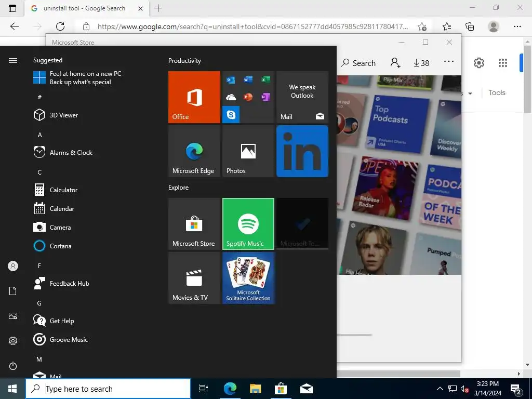532x399 pixels.
Task: Open muted volume control in tray
Action: coord(464,389)
